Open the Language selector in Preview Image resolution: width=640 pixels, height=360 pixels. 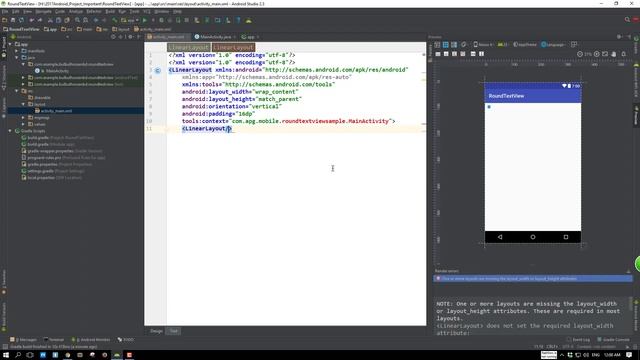point(554,44)
